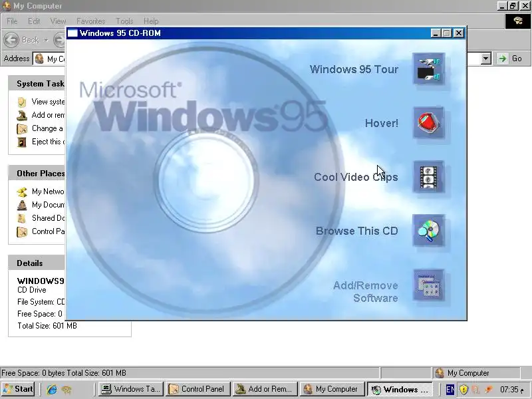Click the status bar Free Space text

(x=64, y=373)
